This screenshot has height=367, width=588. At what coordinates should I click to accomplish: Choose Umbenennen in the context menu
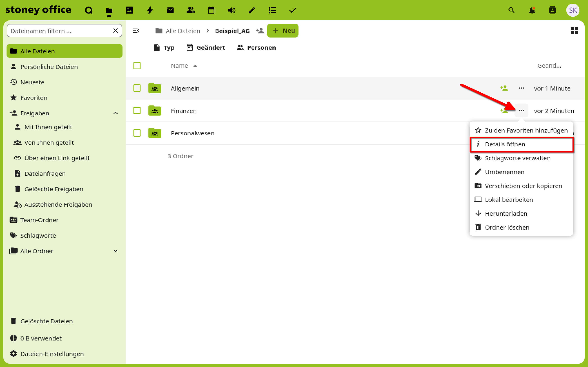coord(504,172)
